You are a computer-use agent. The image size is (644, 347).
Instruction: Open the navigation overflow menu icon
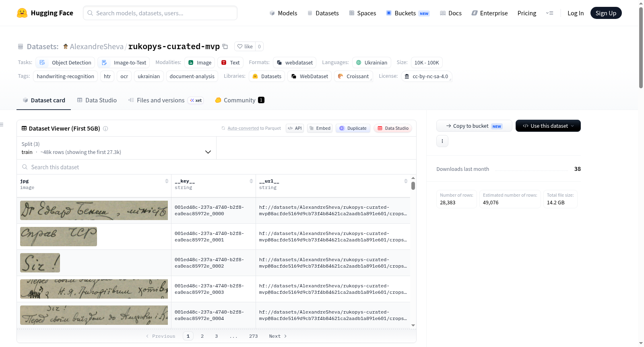pos(549,13)
